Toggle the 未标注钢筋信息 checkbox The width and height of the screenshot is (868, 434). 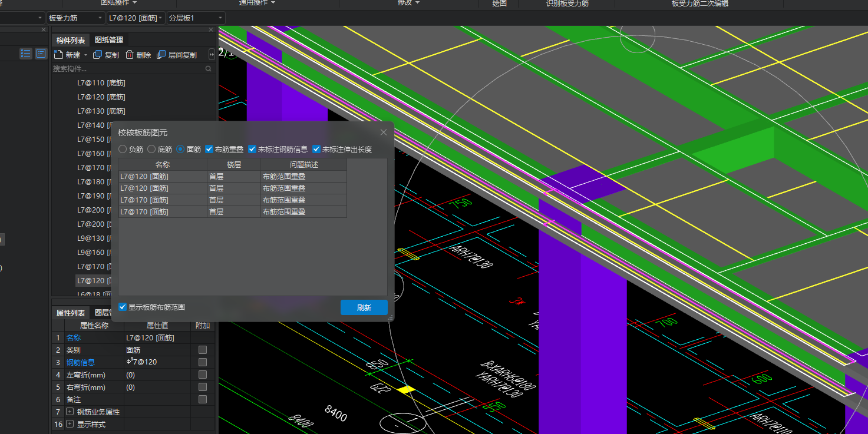pos(252,150)
